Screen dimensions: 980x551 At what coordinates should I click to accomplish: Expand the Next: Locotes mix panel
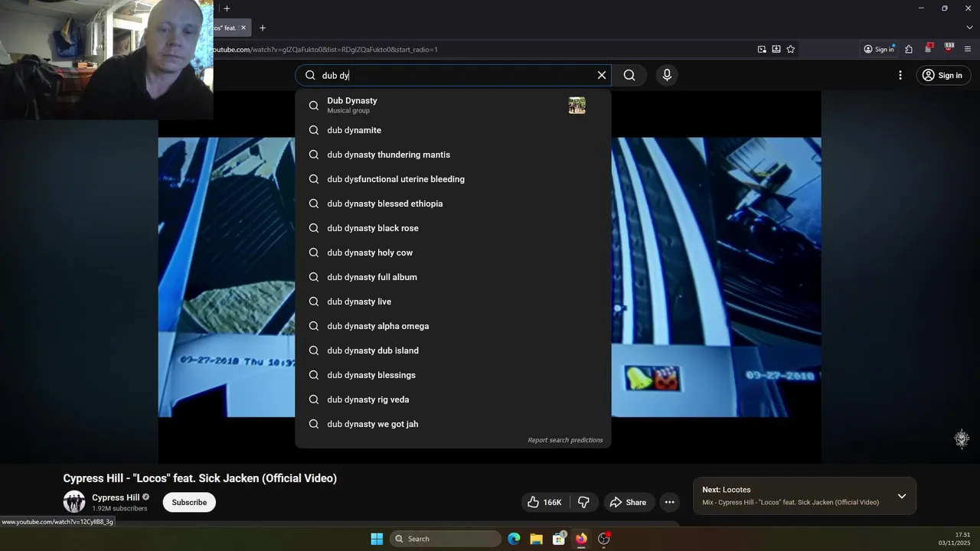coord(902,496)
